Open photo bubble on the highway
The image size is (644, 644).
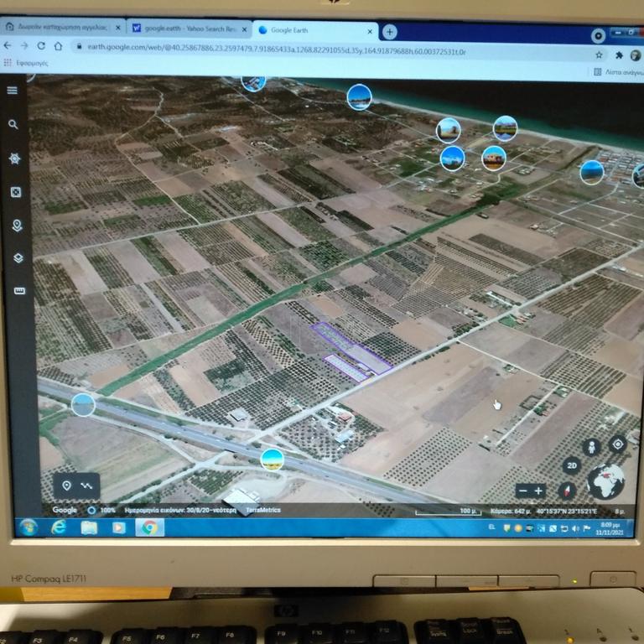tap(272, 460)
